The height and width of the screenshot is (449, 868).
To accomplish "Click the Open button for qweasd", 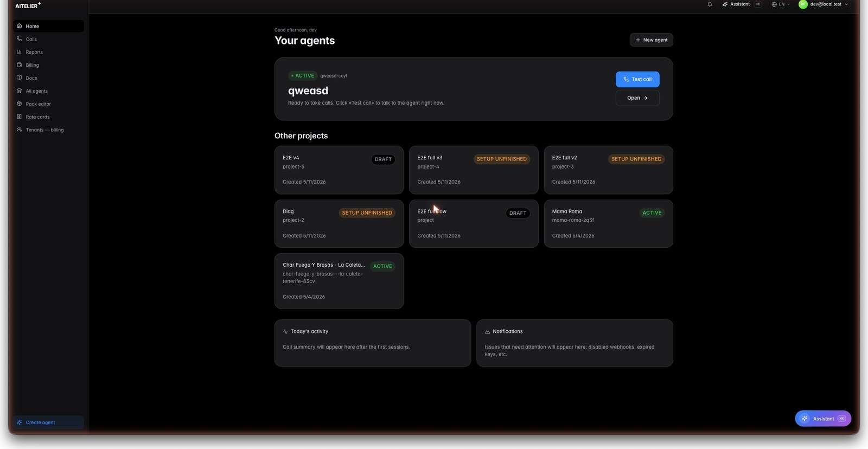I will pos(637,98).
